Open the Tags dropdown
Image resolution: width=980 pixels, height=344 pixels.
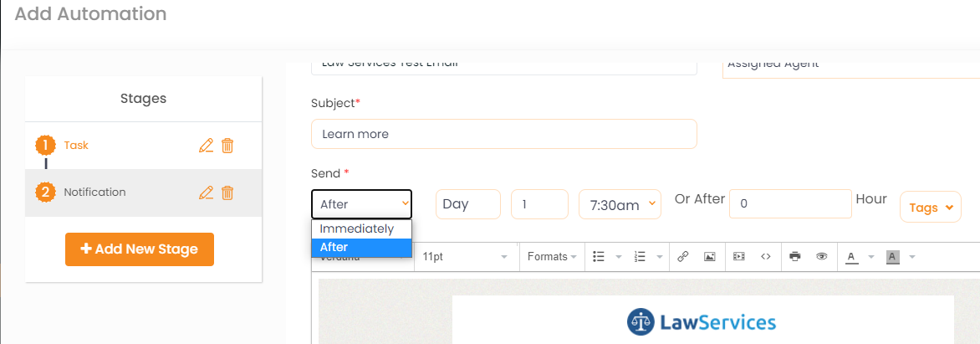pos(931,207)
